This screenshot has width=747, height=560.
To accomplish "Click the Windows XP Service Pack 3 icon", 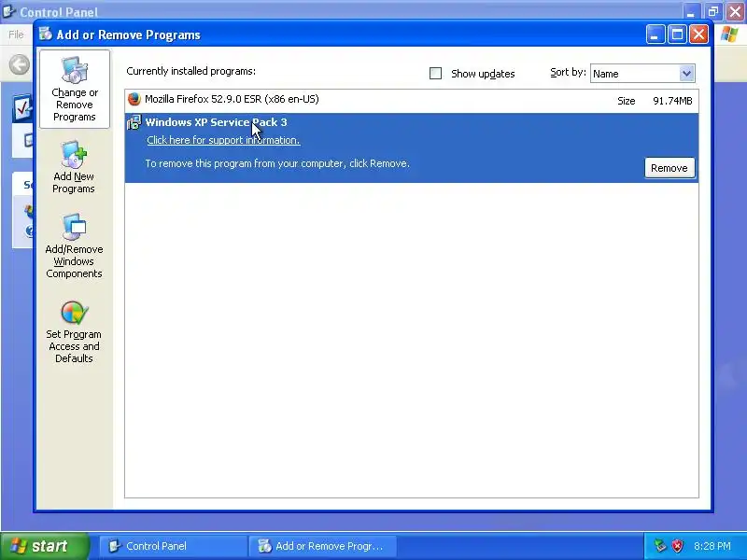I will click(x=134, y=122).
